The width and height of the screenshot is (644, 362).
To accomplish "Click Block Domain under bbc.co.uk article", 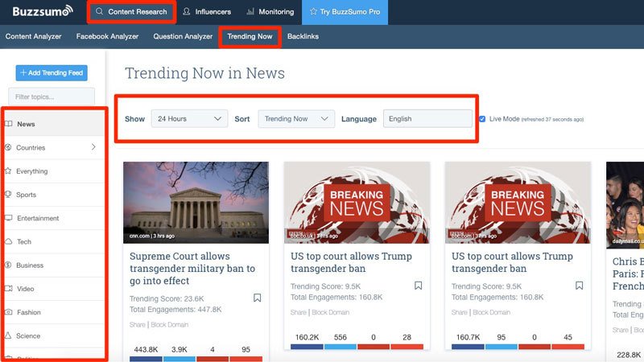I will pyautogui.click(x=331, y=312).
